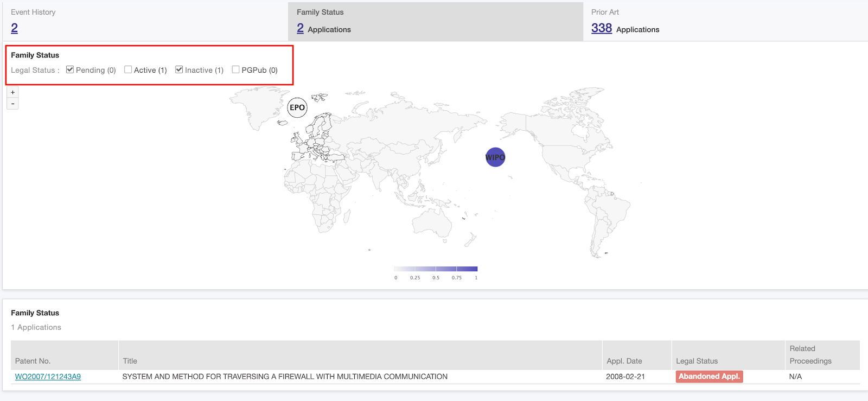Select the WIPO circle marker on map
Viewport: 868px width, 401px height.
tap(495, 157)
